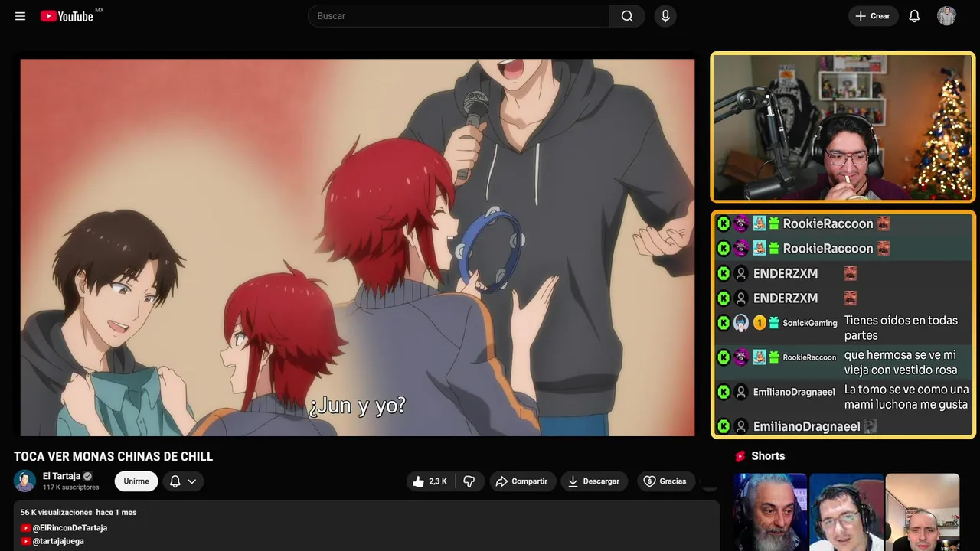980x551 pixels.
Task: Click the Shorts section icon
Action: (x=740, y=456)
